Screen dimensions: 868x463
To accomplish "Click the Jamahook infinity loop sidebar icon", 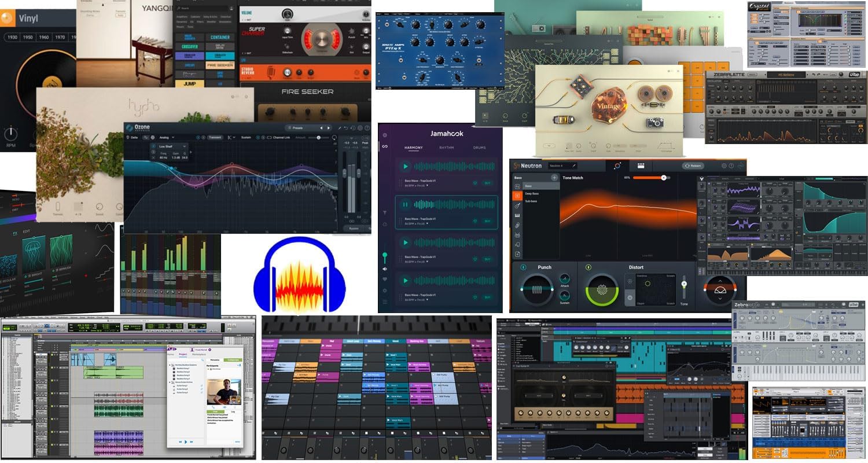I will coord(385,146).
